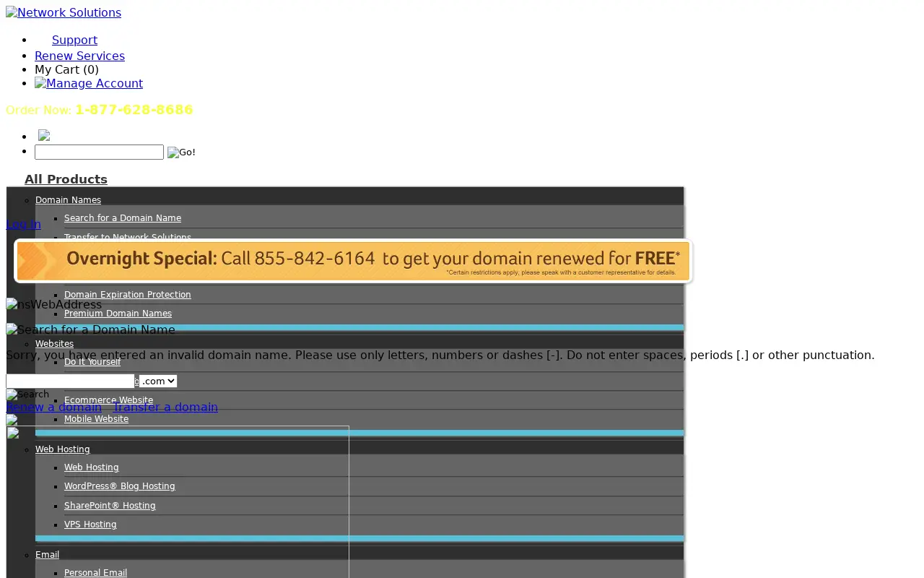924x578 pixels.
Task: Open the Domain Names menu section
Action: click(68, 200)
